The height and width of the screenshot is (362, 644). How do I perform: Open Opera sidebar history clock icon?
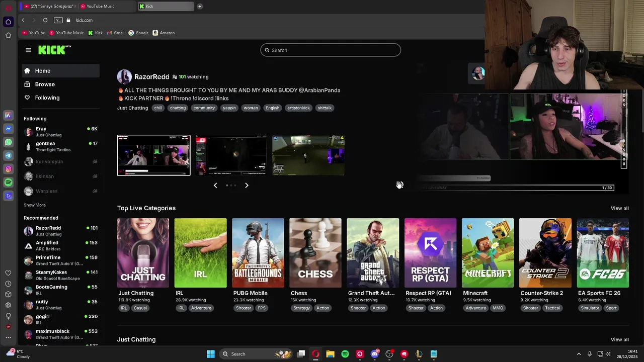pos(8,284)
